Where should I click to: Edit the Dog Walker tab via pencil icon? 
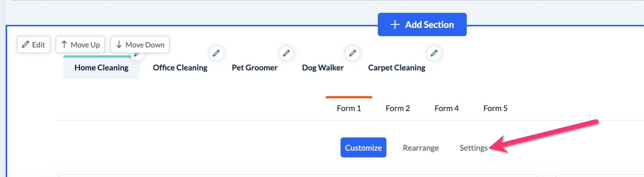[x=353, y=53]
